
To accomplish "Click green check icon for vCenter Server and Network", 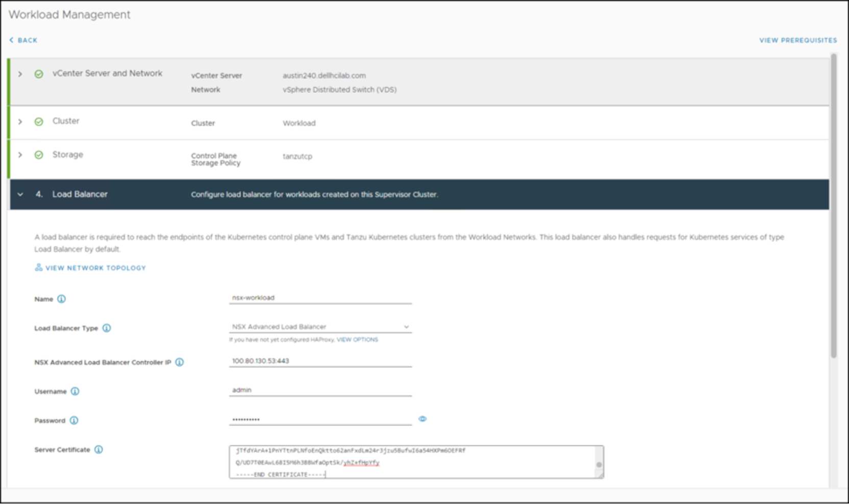I will [39, 74].
